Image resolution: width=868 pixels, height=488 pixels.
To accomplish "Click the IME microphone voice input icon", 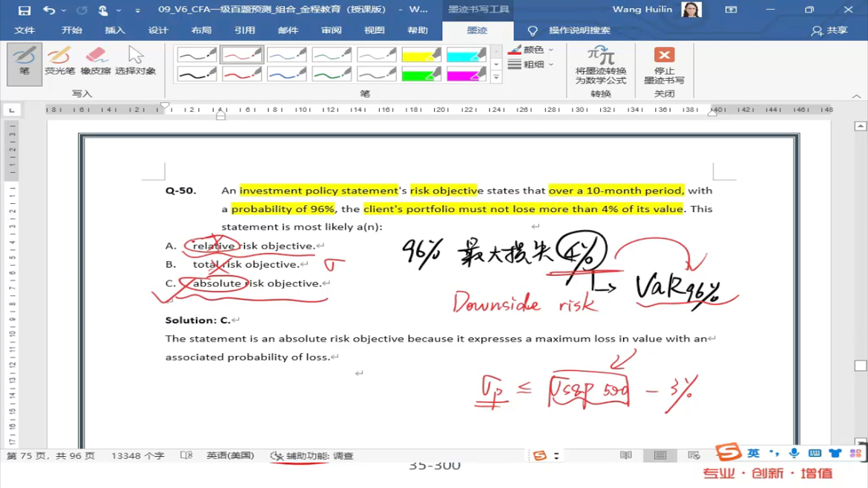I will [x=794, y=453].
